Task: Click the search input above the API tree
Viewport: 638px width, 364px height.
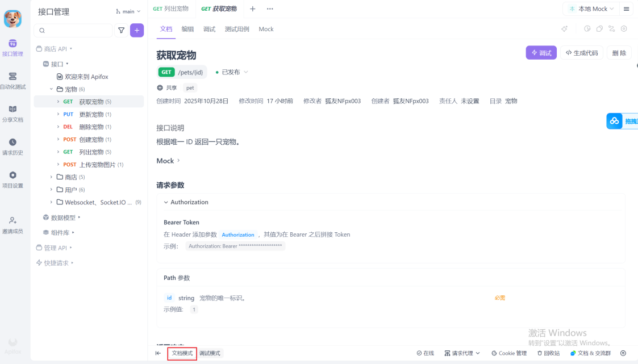Action: coord(73,30)
